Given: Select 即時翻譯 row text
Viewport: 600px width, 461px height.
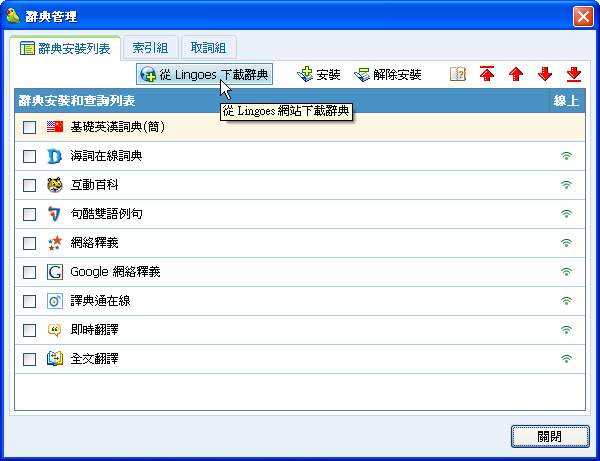Looking at the screenshot, I should [94, 330].
